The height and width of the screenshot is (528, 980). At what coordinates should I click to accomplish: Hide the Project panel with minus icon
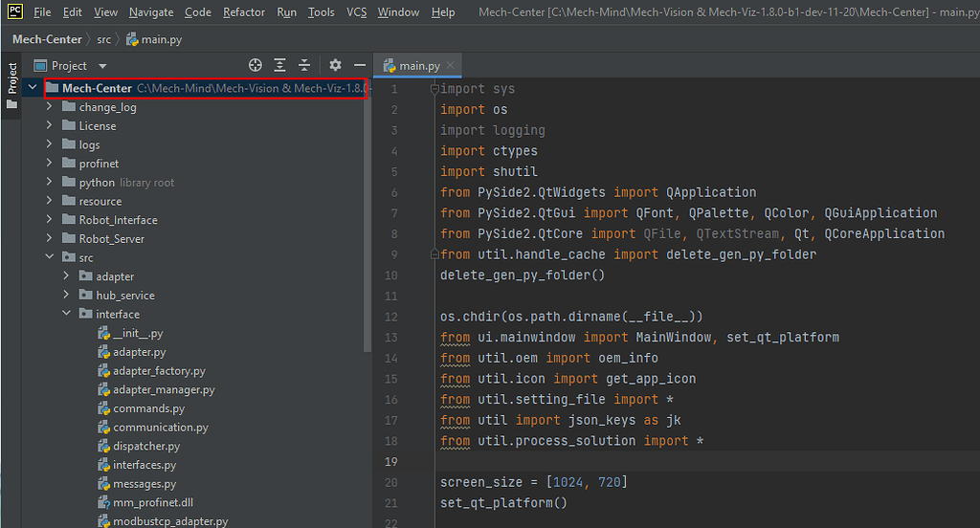click(x=360, y=65)
